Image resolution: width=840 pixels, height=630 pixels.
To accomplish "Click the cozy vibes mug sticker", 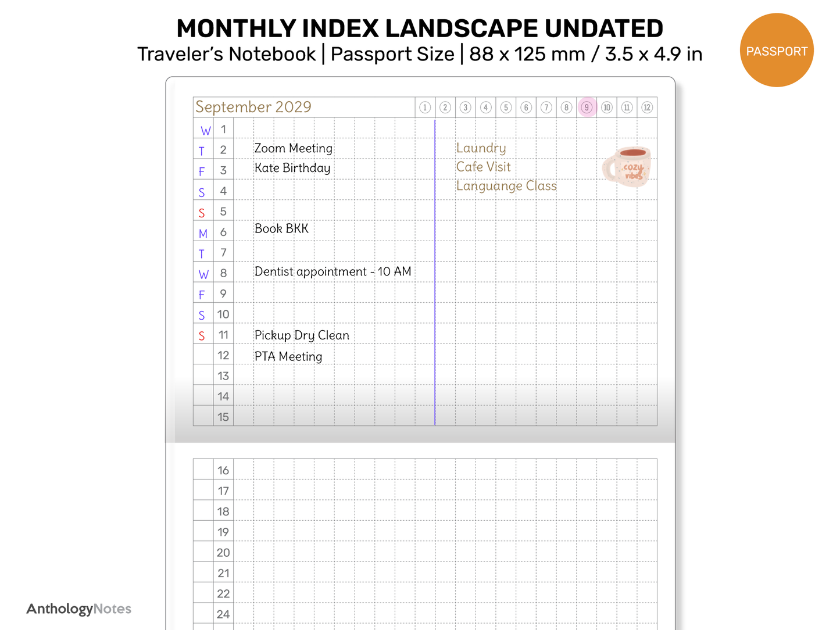I will (x=626, y=167).
